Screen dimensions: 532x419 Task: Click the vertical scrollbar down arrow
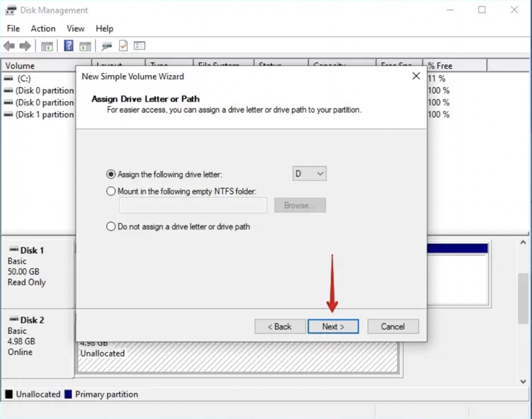[x=523, y=381]
